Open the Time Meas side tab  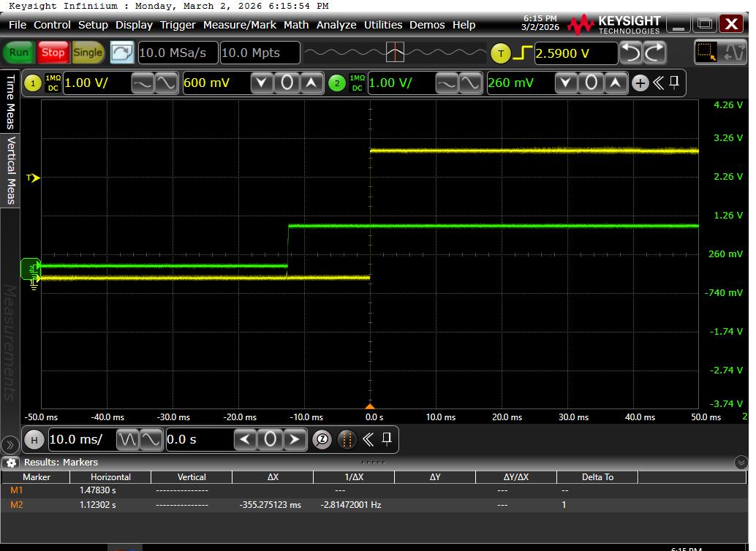pos(10,102)
